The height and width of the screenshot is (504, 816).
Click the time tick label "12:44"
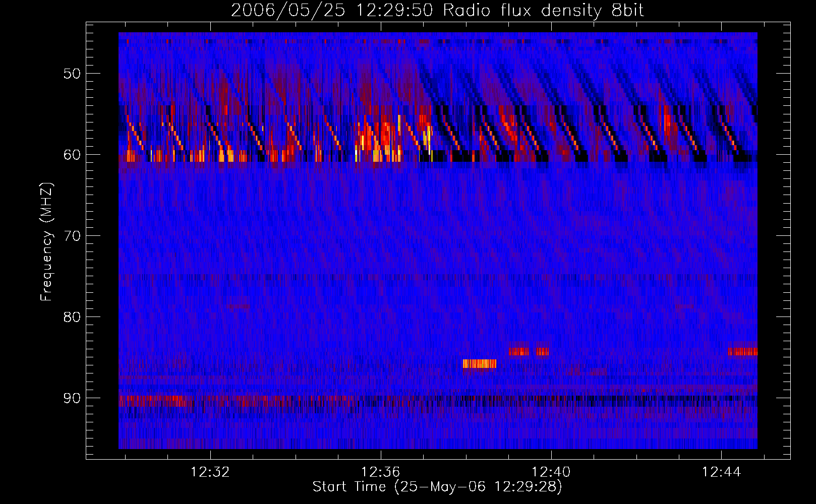tap(722, 472)
